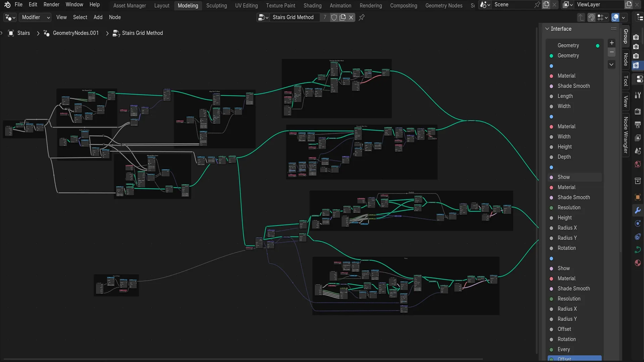Toggle visibility of Geometry output socket
This screenshot has height=362, width=644.
pos(598,45)
